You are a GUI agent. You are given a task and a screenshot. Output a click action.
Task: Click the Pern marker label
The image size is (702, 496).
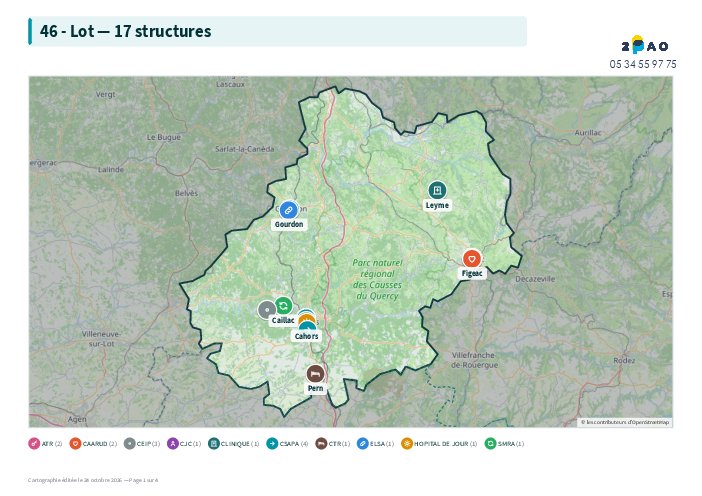(x=315, y=388)
